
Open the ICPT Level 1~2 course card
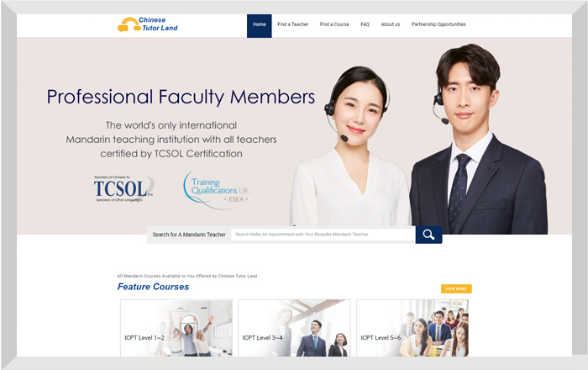(x=176, y=328)
